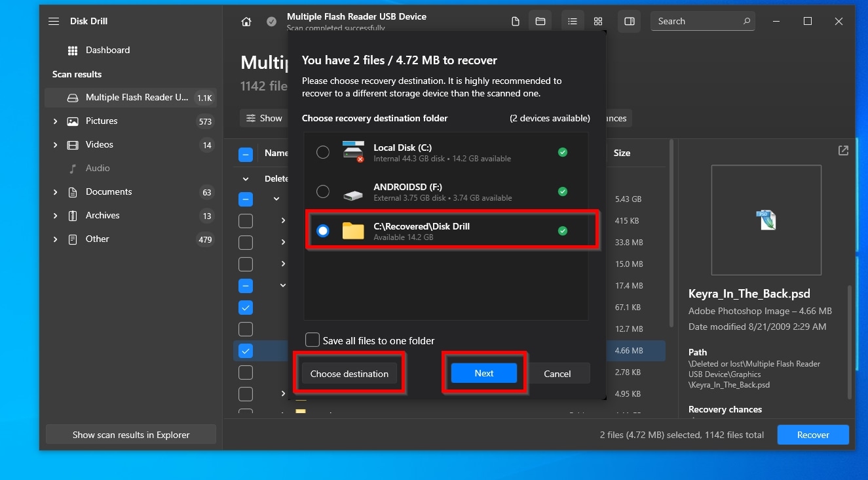868x480 pixels.
Task: Click the Home icon in toolbar
Action: pos(246,22)
